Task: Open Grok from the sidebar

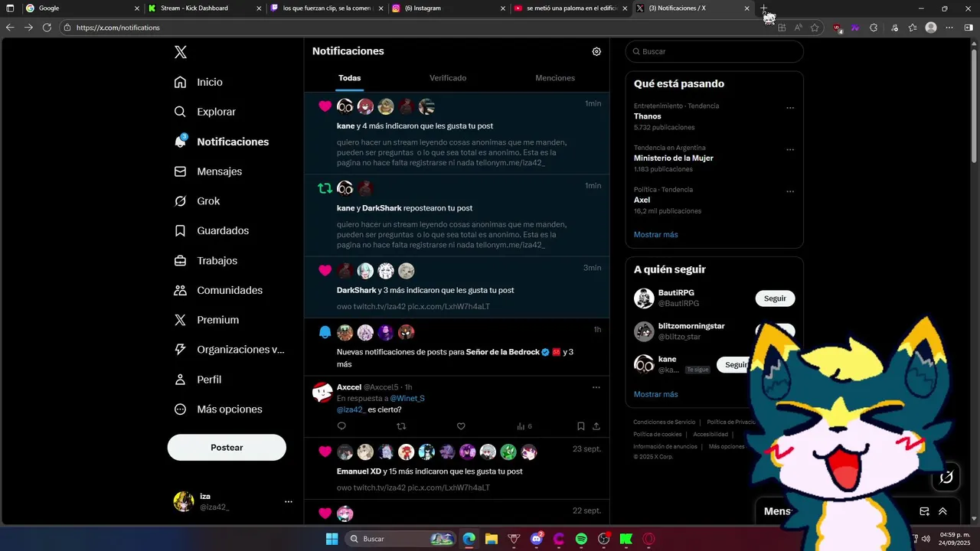Action: [198, 201]
